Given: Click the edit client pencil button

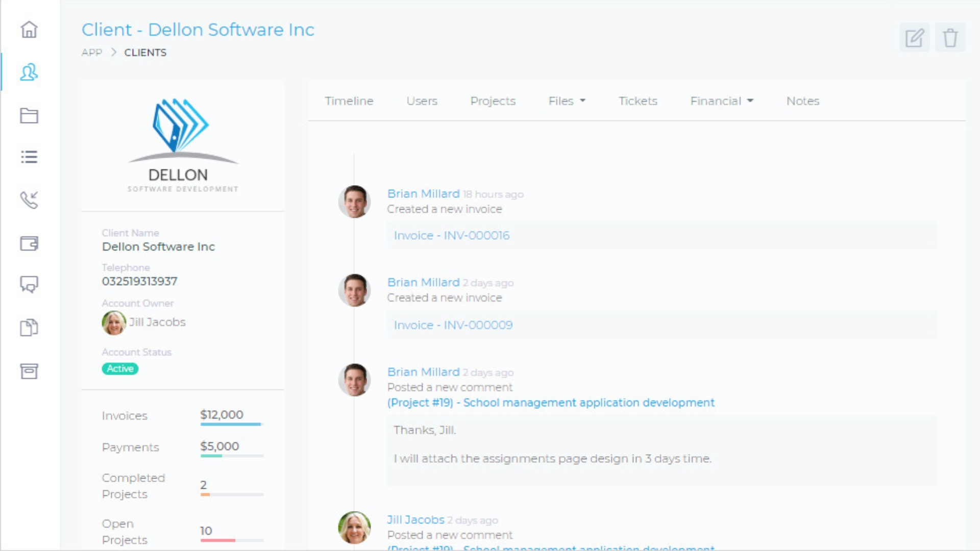Looking at the screenshot, I should click(914, 38).
